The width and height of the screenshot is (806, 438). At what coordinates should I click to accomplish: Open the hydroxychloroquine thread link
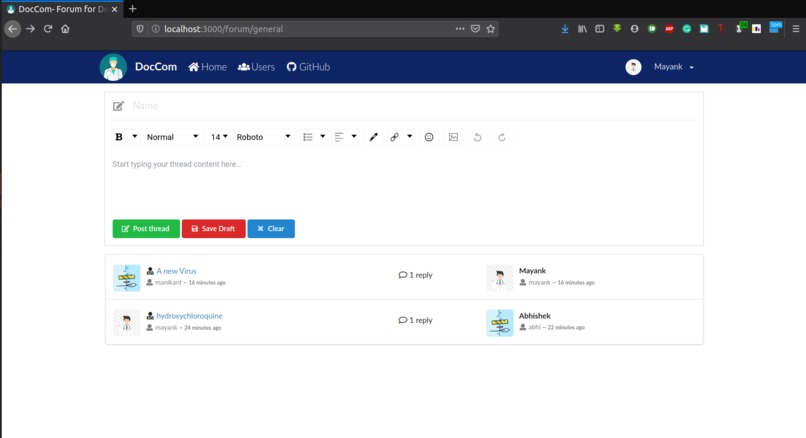coord(189,316)
